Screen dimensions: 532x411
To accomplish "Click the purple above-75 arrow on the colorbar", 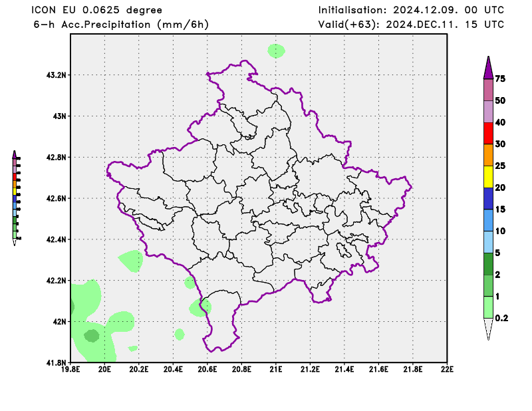I will click(488, 68).
